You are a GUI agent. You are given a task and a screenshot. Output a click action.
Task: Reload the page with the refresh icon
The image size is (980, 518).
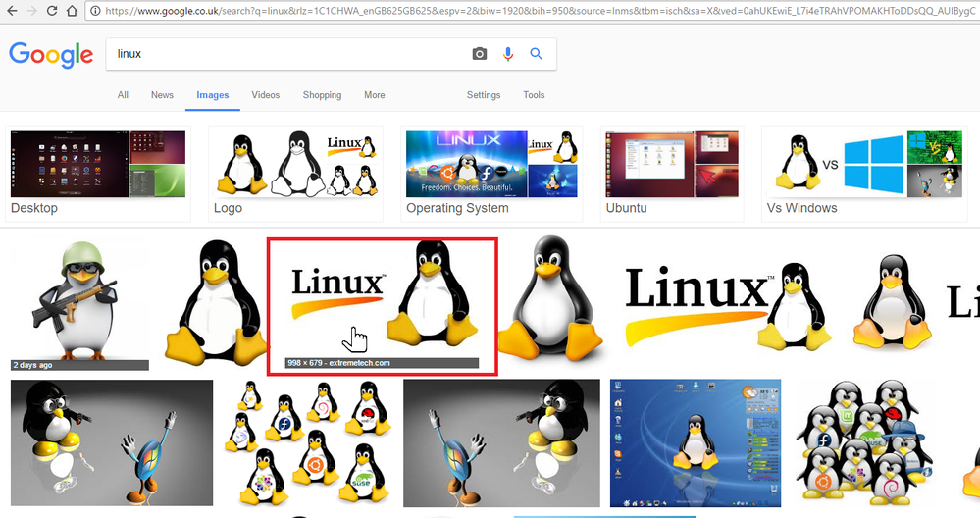tap(52, 11)
